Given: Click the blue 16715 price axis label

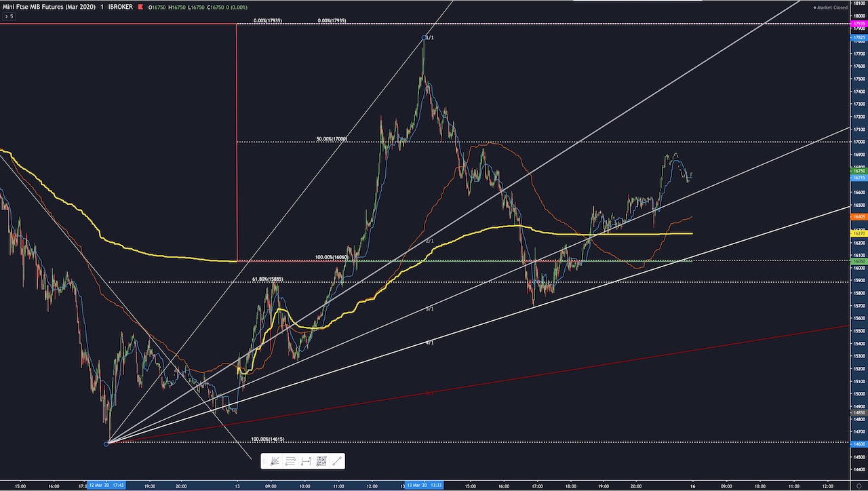Looking at the screenshot, I should point(858,178).
